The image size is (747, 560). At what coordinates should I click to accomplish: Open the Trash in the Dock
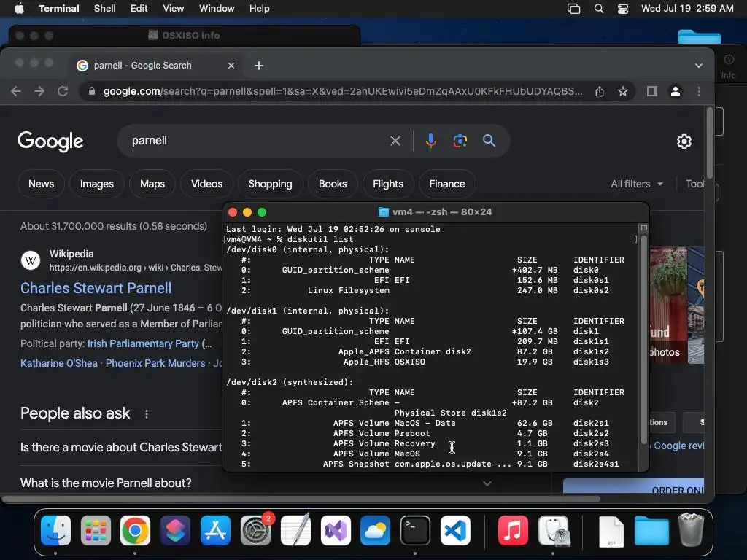coord(691,530)
